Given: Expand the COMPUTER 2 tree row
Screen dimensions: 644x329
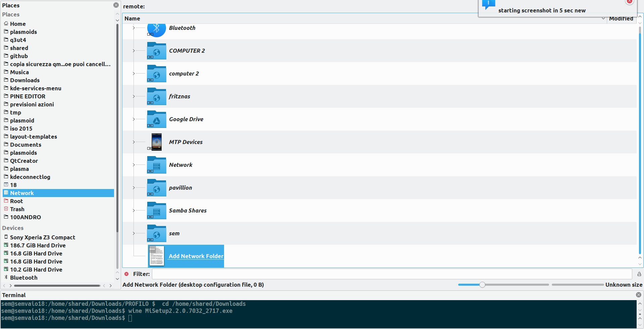Looking at the screenshot, I should click(133, 51).
